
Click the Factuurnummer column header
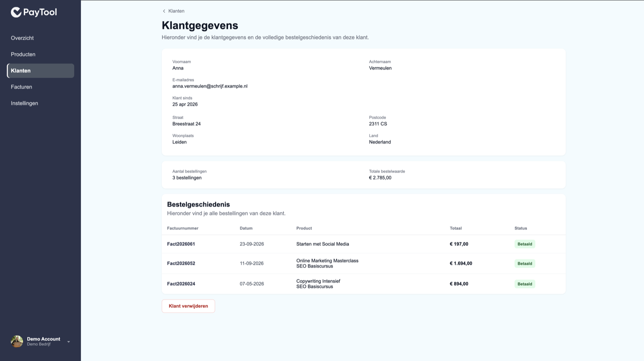click(x=183, y=228)
